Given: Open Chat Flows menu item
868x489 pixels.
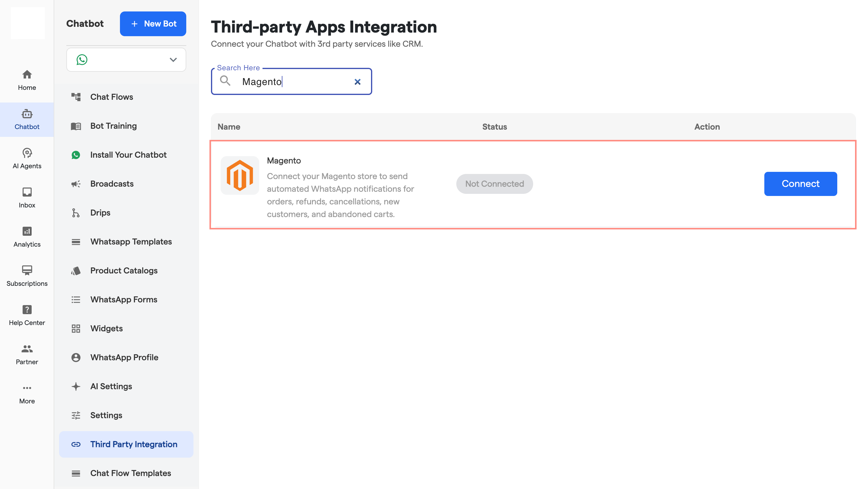Looking at the screenshot, I should pos(126,97).
